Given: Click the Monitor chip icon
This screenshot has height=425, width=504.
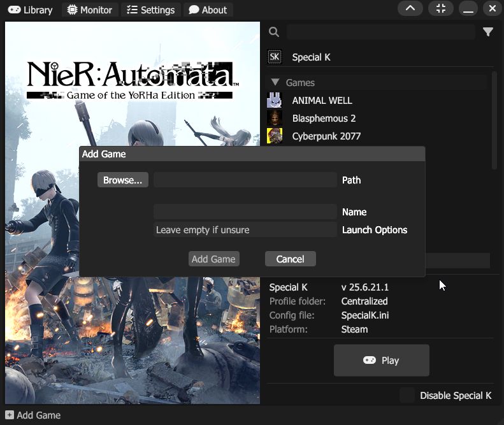Looking at the screenshot, I should point(73,10).
